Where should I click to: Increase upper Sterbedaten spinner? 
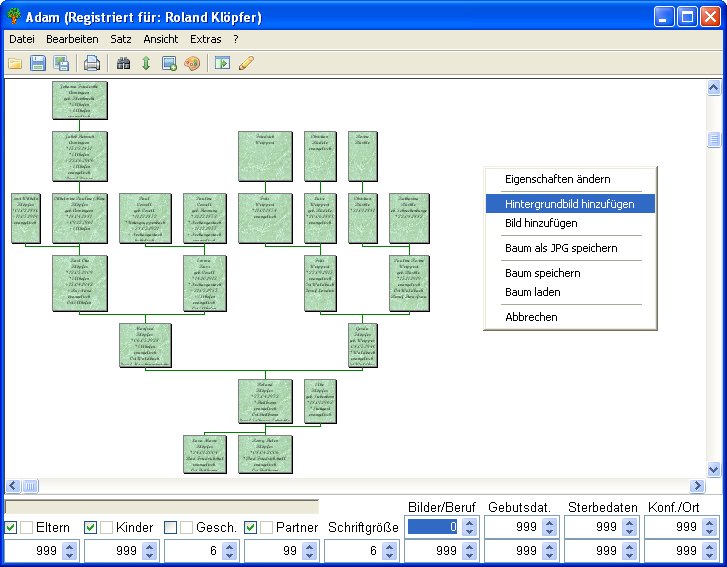pyautogui.click(x=629, y=522)
